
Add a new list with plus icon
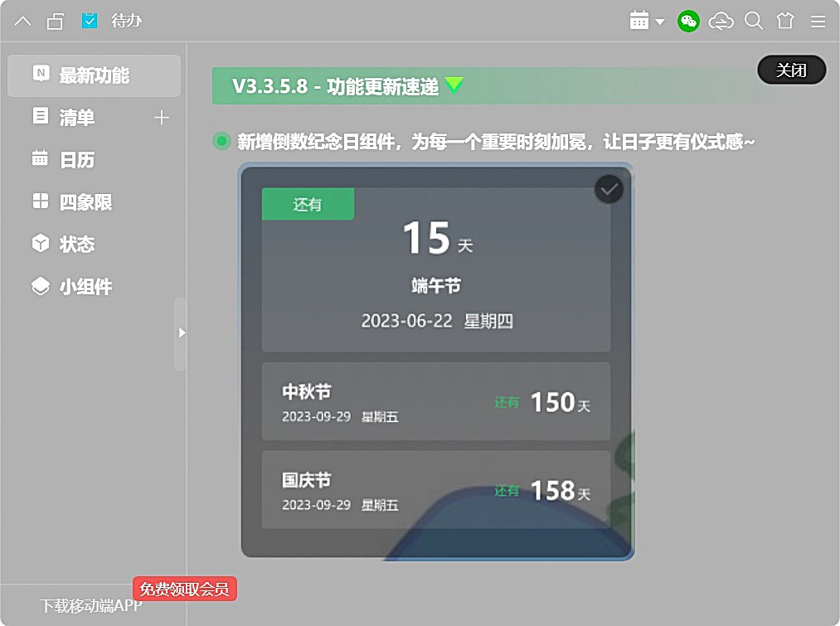coord(162,118)
